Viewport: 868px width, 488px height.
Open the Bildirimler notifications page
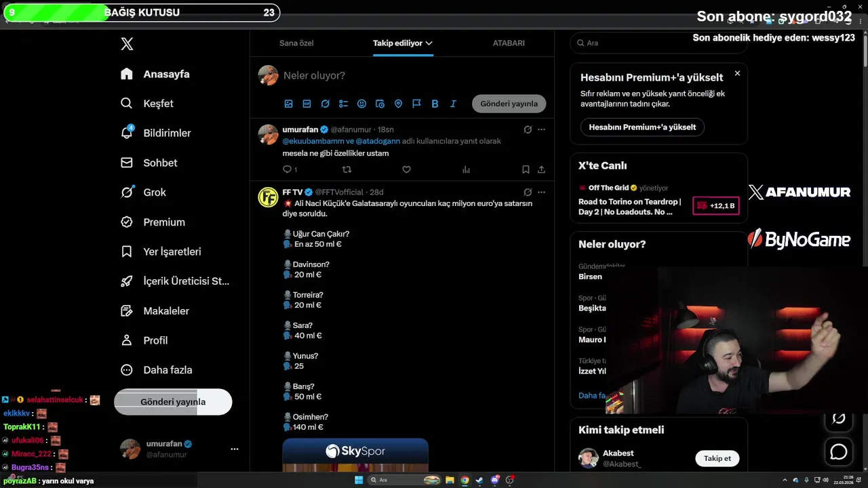(156, 133)
